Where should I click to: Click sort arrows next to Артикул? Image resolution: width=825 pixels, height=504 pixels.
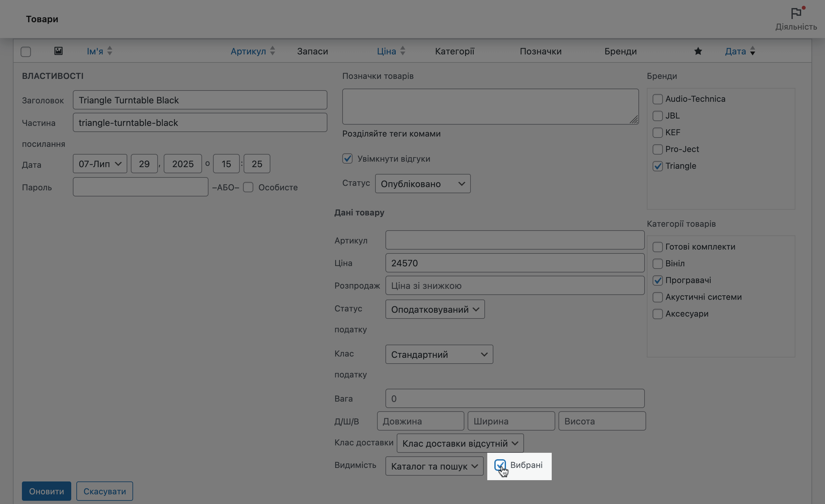pos(272,51)
